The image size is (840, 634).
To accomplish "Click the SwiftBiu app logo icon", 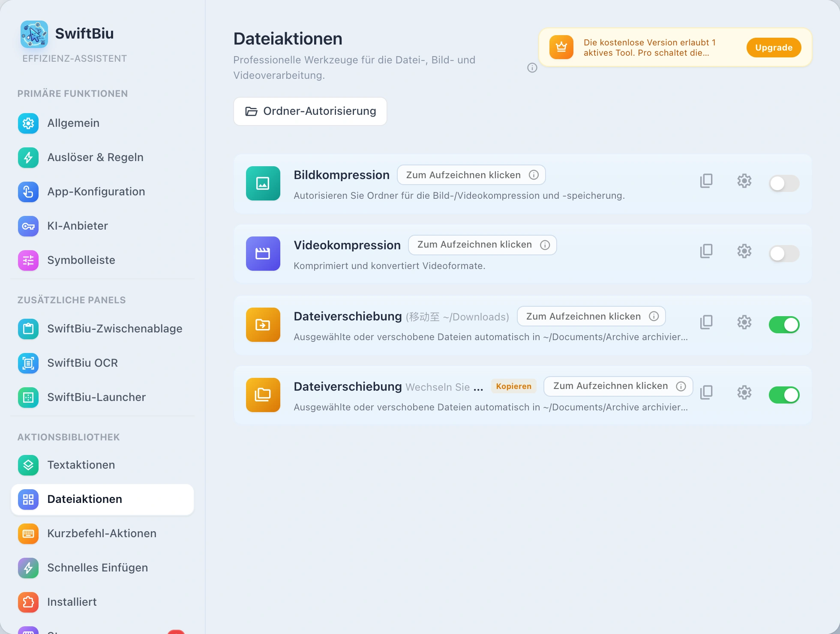I will pos(34,34).
